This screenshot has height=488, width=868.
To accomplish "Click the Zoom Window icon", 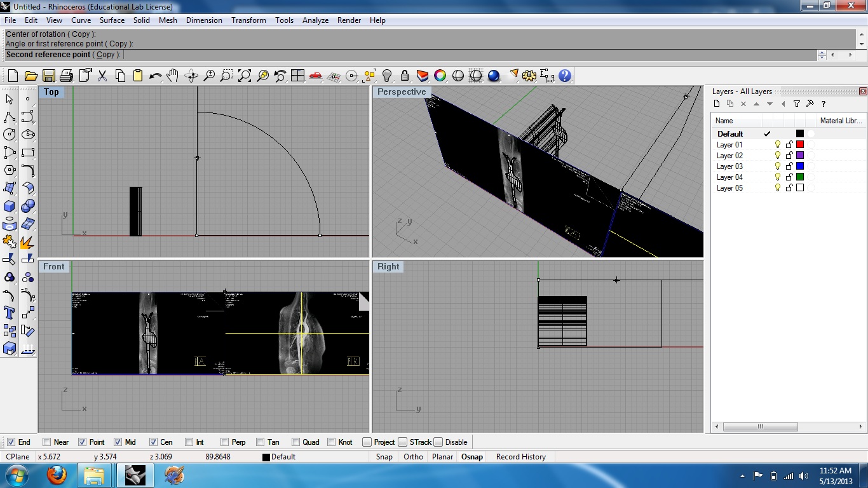I will click(227, 76).
